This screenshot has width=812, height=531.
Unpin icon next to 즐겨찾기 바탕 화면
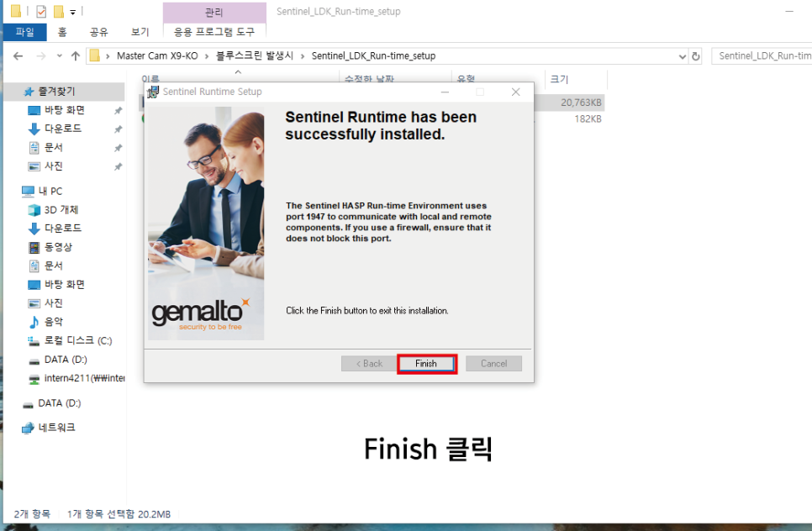[118, 110]
